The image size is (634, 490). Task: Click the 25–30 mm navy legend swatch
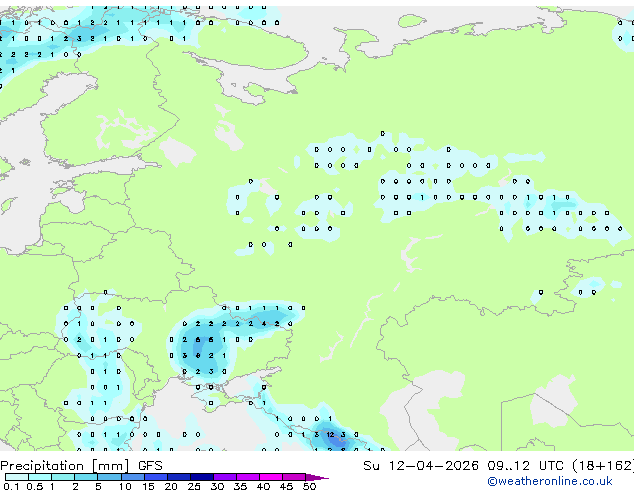click(202, 477)
